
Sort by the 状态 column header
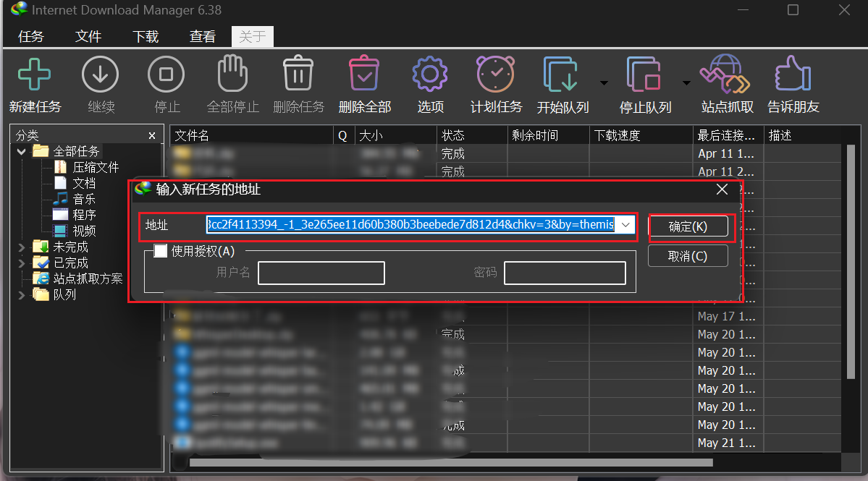471,135
